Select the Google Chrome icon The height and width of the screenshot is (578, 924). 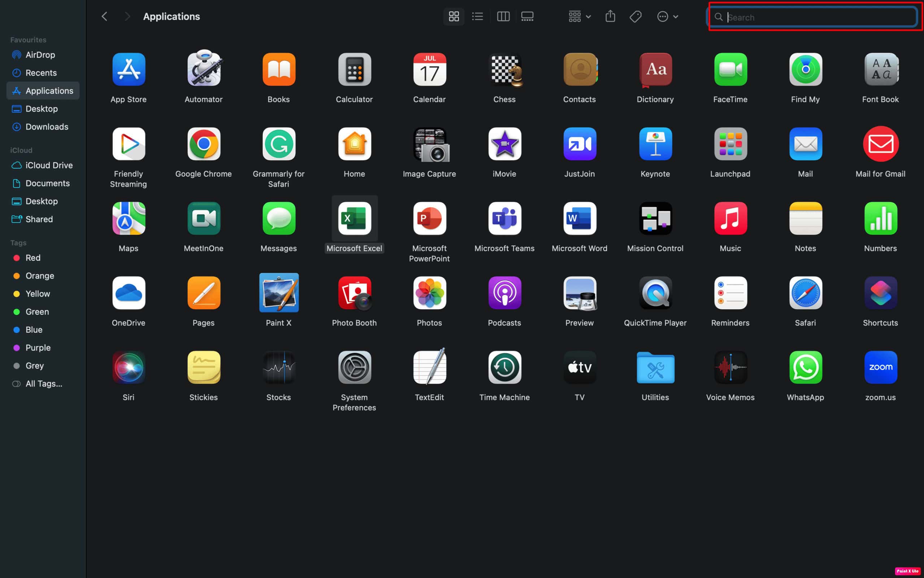[204, 144]
